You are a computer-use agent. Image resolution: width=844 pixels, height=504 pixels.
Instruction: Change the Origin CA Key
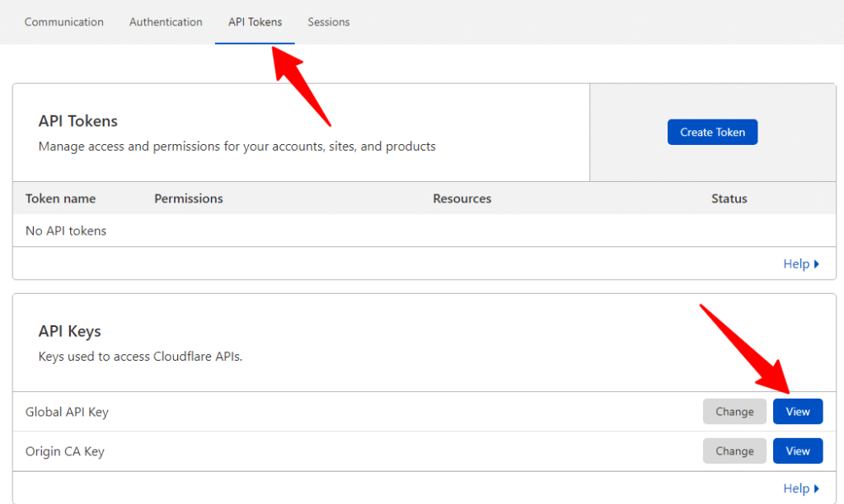coord(734,450)
